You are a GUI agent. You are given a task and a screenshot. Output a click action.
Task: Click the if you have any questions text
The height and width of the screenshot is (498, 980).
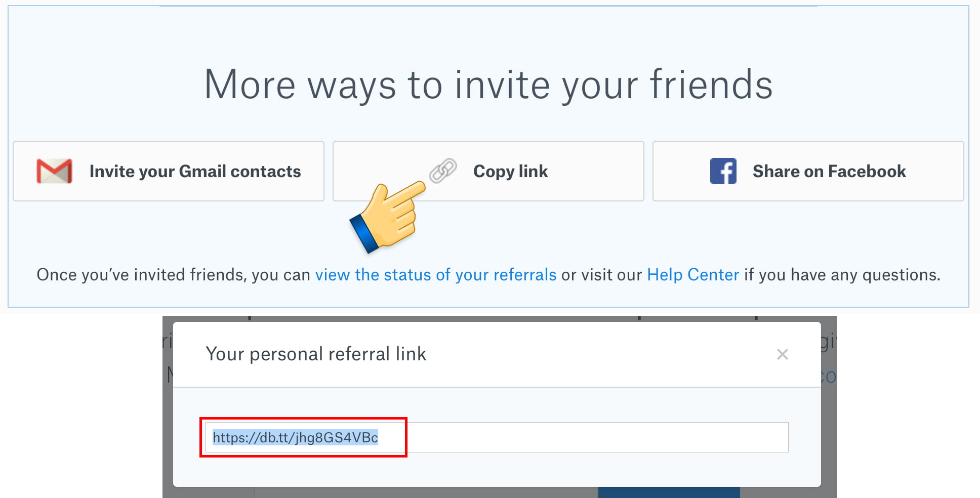[x=842, y=275]
